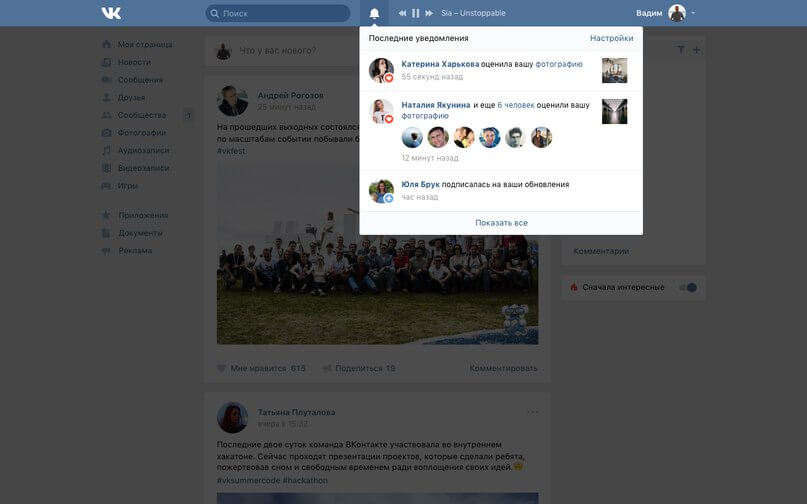This screenshot has height=504, width=807.
Task: Click the VK logo in header
Action: [111, 13]
